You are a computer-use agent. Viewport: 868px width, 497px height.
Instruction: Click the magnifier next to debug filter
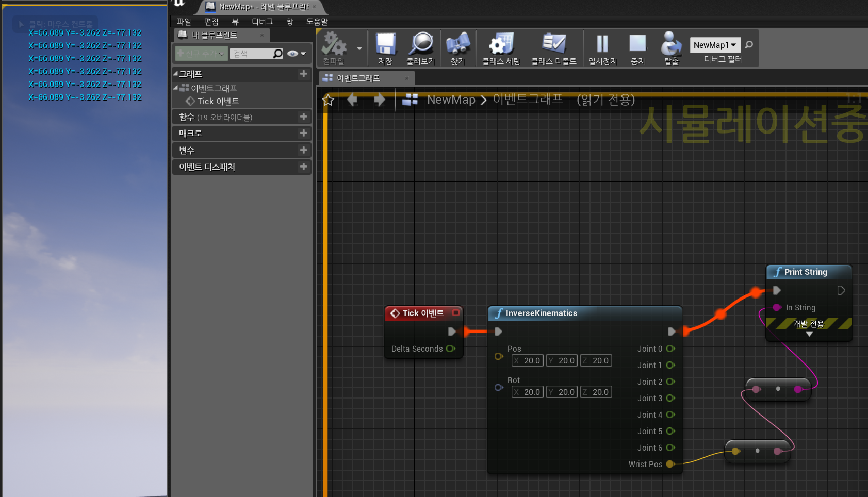[749, 45]
